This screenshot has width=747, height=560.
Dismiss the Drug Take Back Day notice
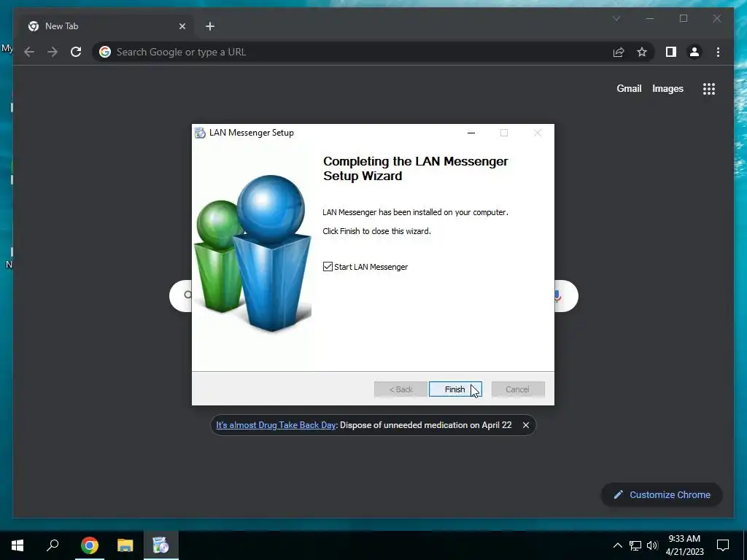[526, 425]
